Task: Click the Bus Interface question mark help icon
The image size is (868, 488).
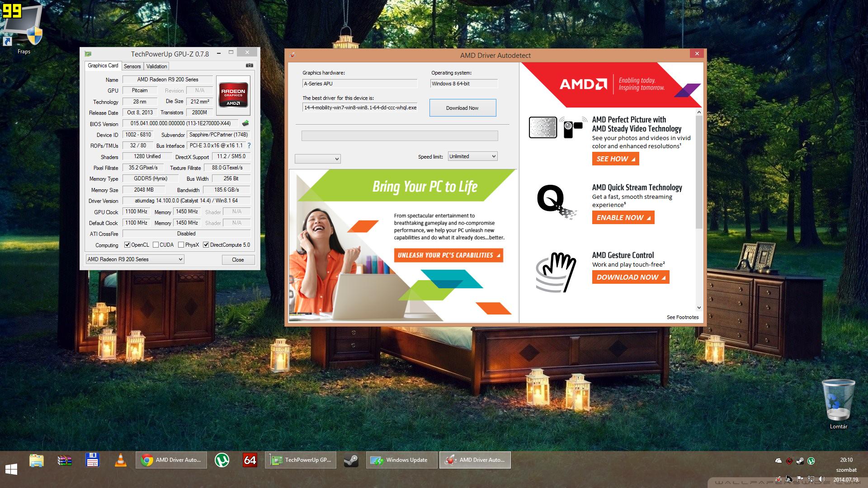Action: pyautogui.click(x=249, y=145)
